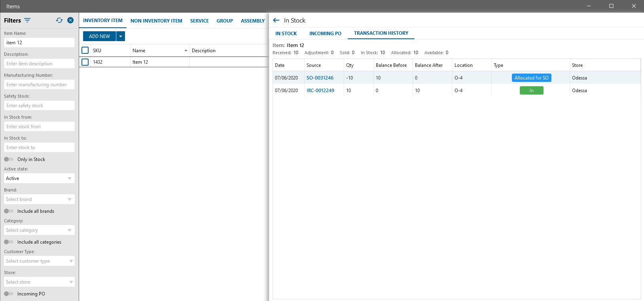
Task: Open receipt IRC-0012249 link
Action: 320,91
